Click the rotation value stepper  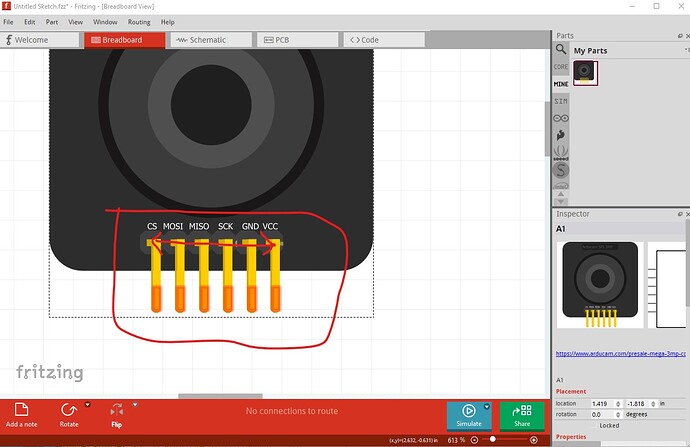(618, 414)
